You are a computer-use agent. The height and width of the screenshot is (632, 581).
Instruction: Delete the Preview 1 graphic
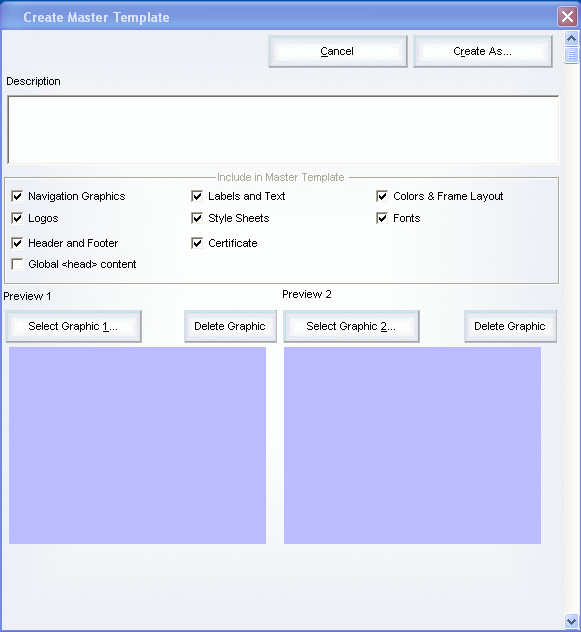[x=230, y=326]
